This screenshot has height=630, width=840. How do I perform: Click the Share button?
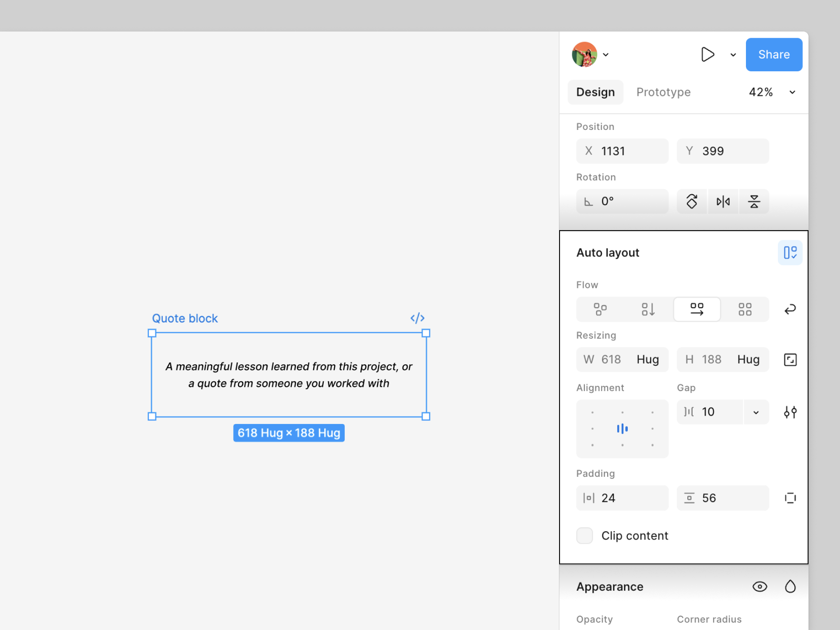tap(773, 55)
